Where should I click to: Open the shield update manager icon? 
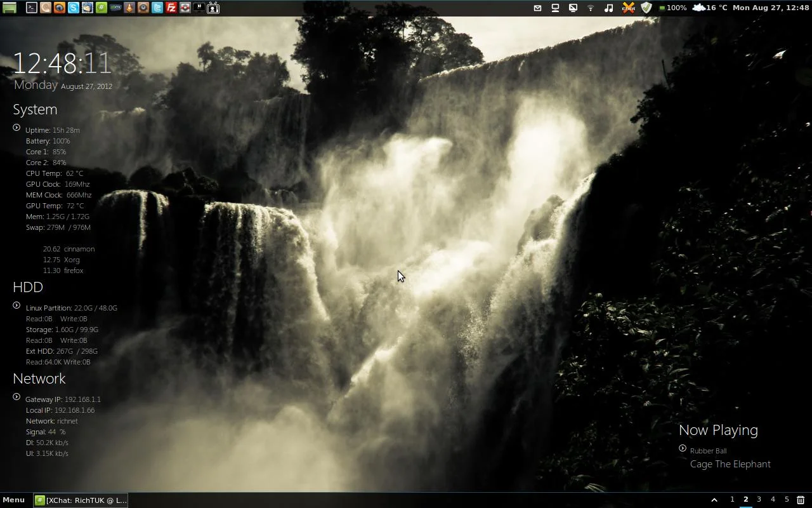tap(646, 8)
